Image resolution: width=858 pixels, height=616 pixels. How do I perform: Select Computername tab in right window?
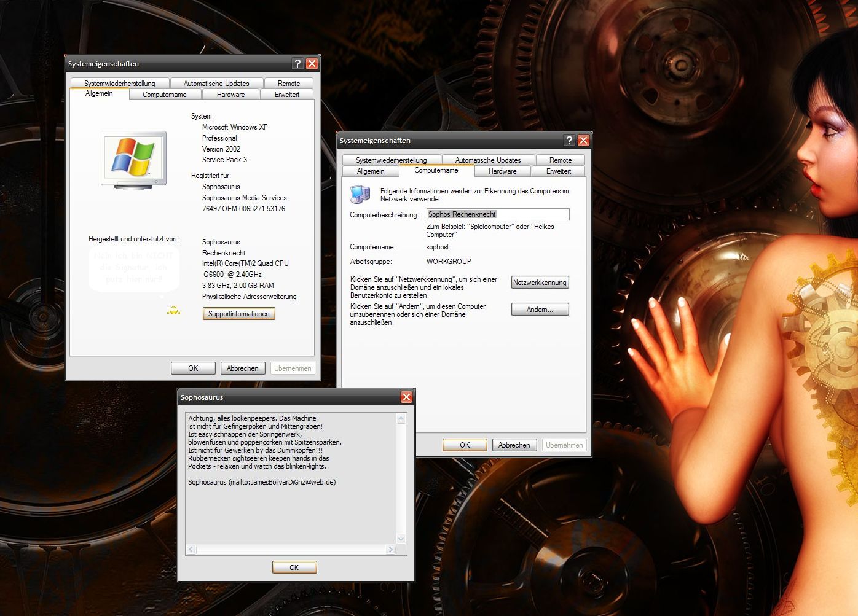click(x=436, y=170)
